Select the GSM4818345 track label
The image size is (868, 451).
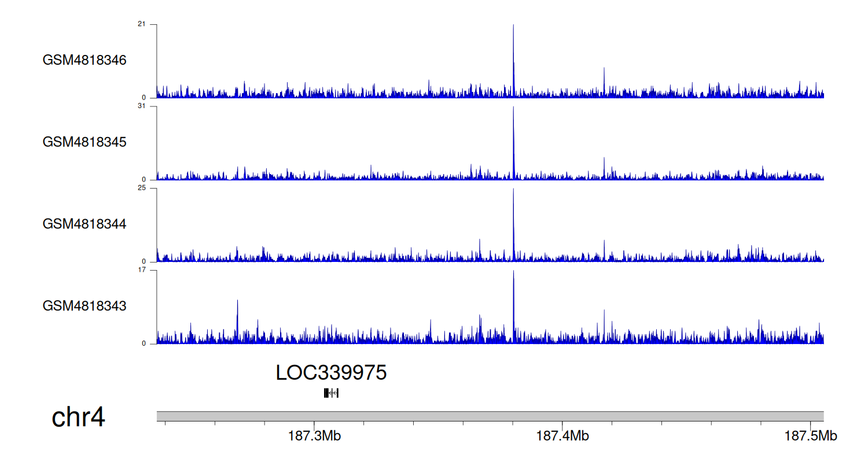84,142
